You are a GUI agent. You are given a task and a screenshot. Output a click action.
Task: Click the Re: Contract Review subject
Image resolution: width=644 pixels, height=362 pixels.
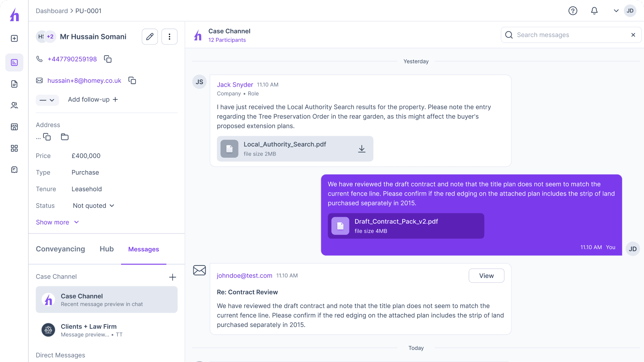247,292
